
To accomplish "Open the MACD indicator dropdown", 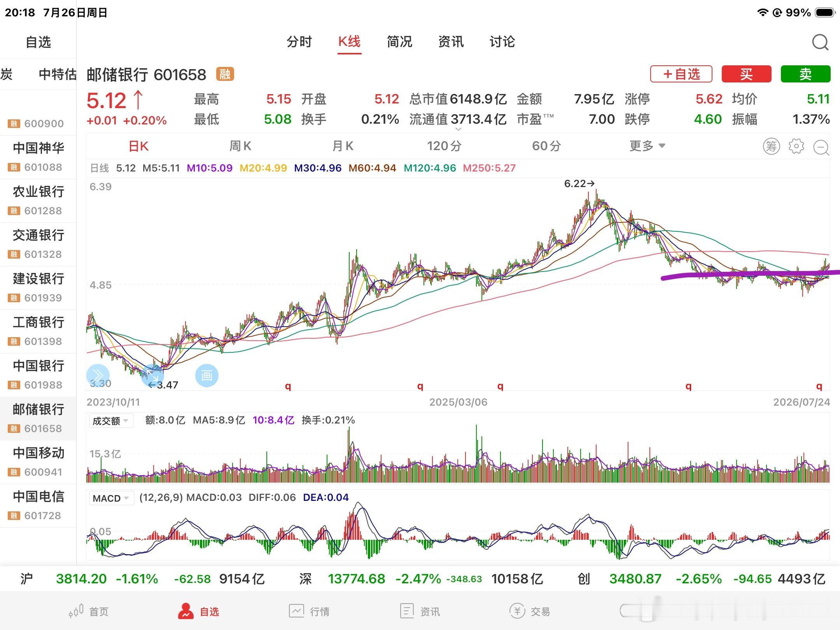I will (111, 498).
